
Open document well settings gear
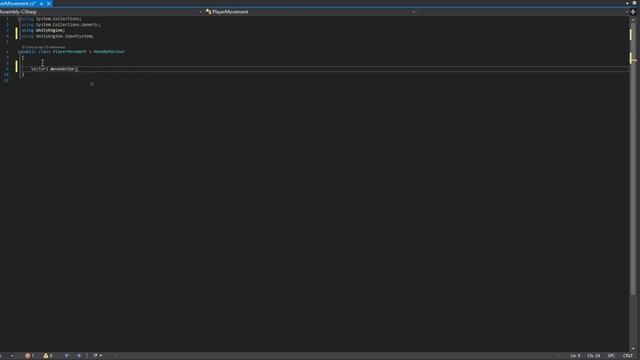click(635, 3)
